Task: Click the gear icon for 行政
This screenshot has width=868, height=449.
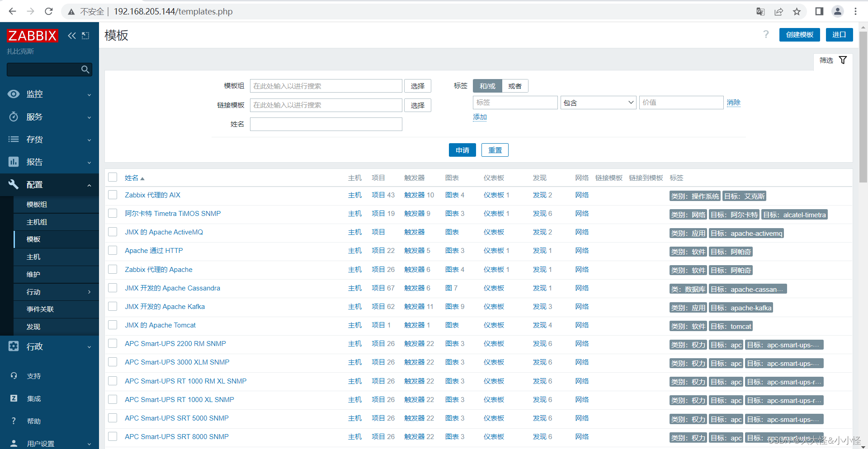Action: [14, 346]
